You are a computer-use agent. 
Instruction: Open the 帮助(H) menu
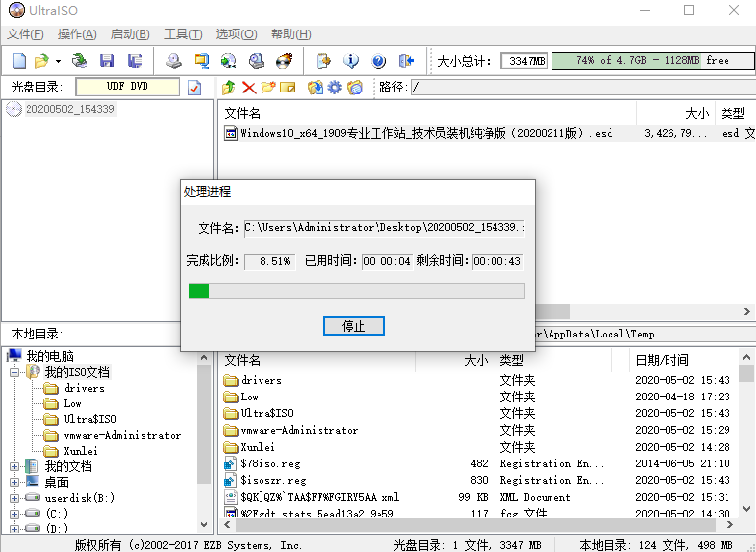(x=291, y=34)
